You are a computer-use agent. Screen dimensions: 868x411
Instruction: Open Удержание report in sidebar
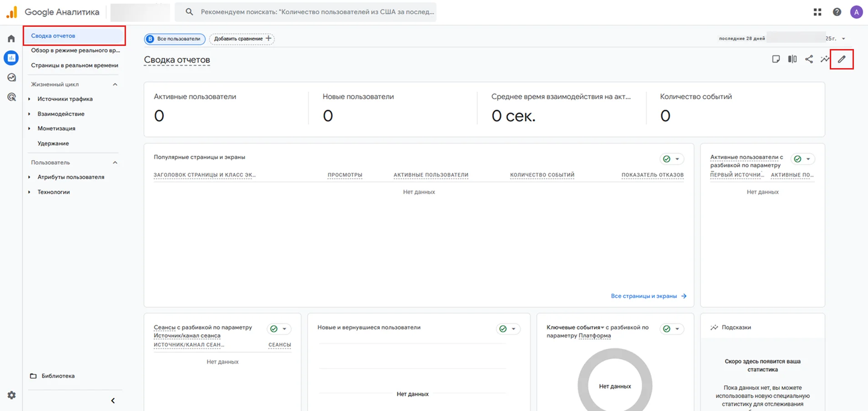53,144
